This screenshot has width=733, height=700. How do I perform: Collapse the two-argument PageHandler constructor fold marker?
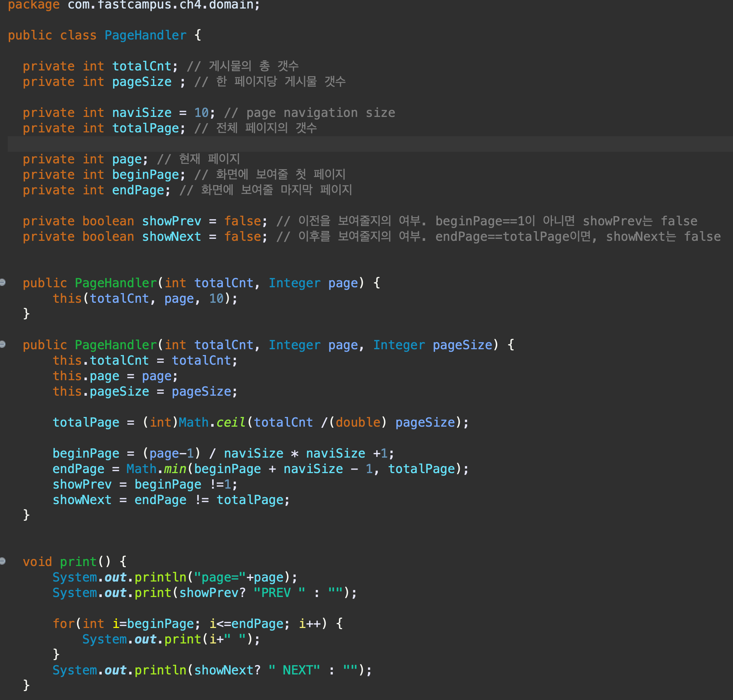pyautogui.click(x=2, y=282)
